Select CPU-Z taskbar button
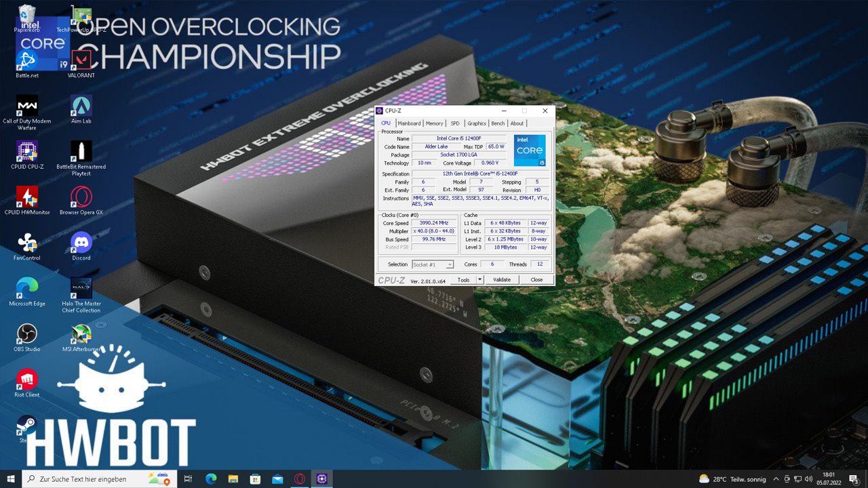Viewport: 868px width, 488px height. [322, 479]
